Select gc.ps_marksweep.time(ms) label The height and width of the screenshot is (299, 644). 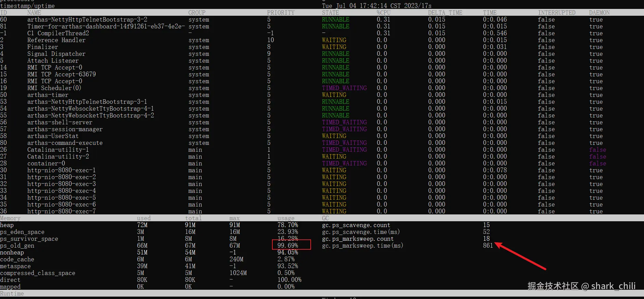363,246
